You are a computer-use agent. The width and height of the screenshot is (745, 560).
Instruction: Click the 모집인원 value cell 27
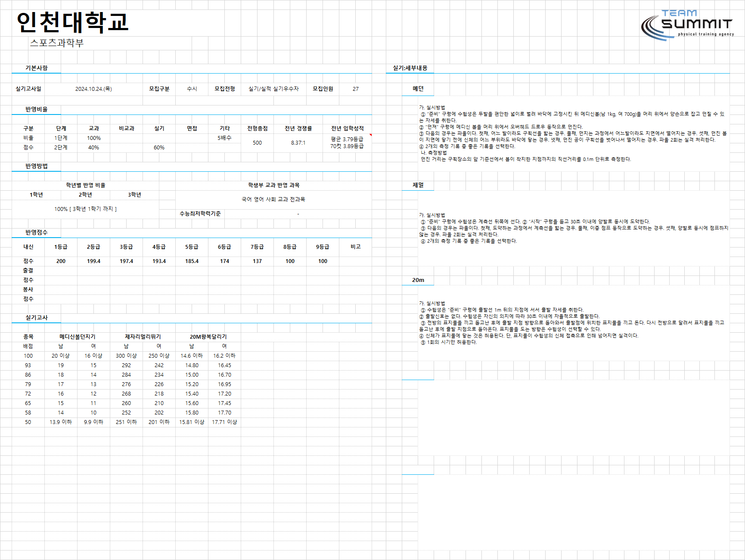pos(355,89)
